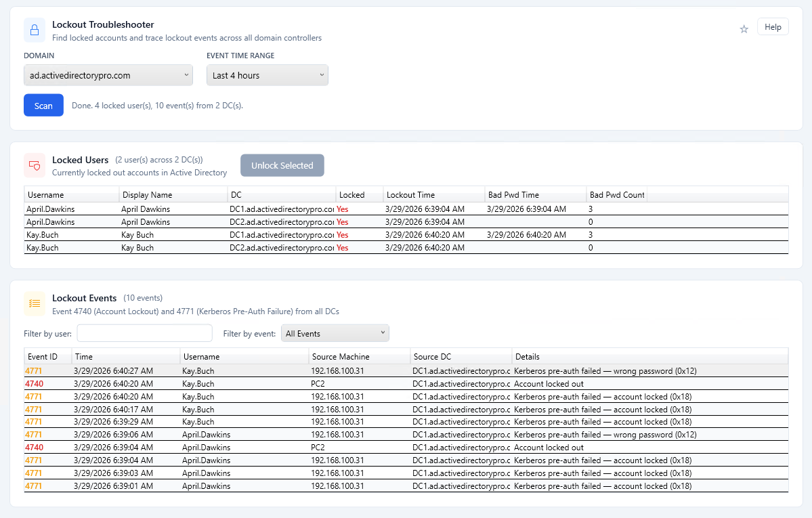Viewport: 812px width, 518px height.
Task: Click the Locked Users shield icon
Action: coord(34,166)
